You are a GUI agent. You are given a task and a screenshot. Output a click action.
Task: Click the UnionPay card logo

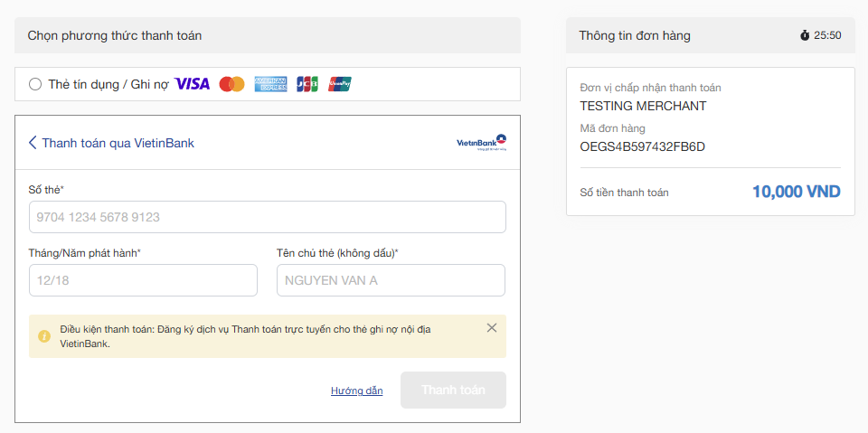pos(340,84)
